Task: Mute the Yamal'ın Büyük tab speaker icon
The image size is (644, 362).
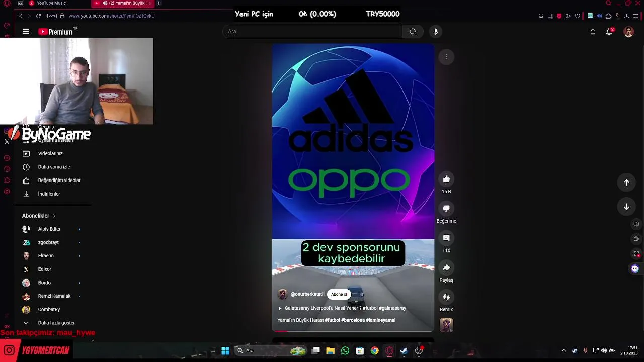Action: point(105,3)
